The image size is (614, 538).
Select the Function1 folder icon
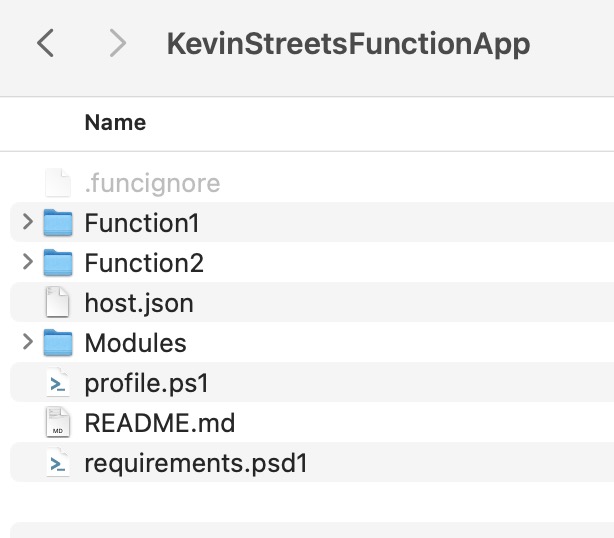[x=59, y=223]
